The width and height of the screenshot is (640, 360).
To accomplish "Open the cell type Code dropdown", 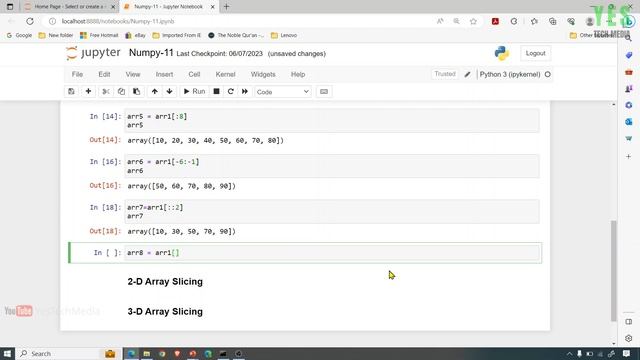I will point(282,92).
